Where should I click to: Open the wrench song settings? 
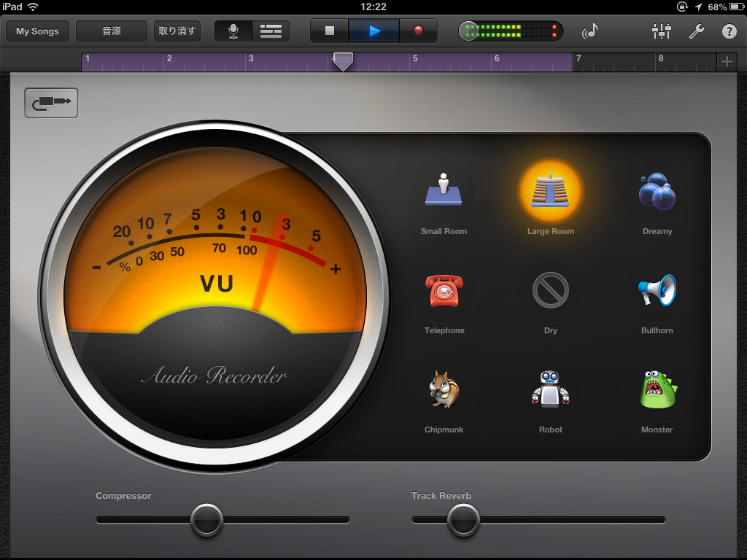696,31
